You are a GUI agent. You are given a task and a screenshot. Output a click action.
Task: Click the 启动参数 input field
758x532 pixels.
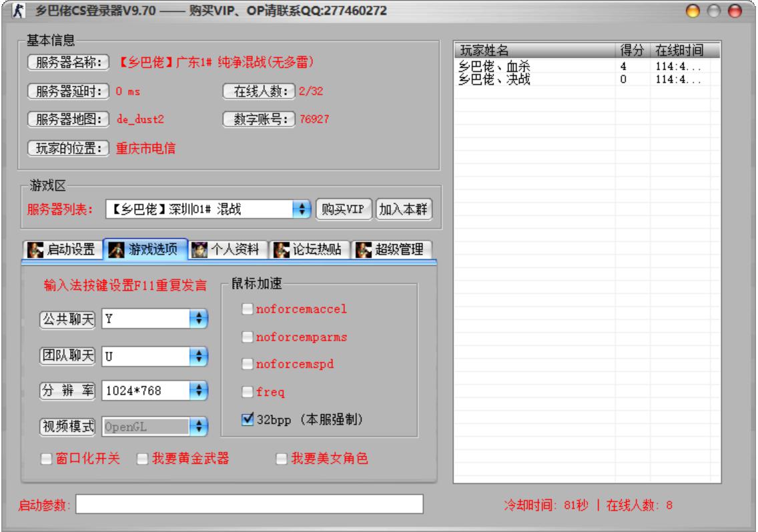pos(250,504)
